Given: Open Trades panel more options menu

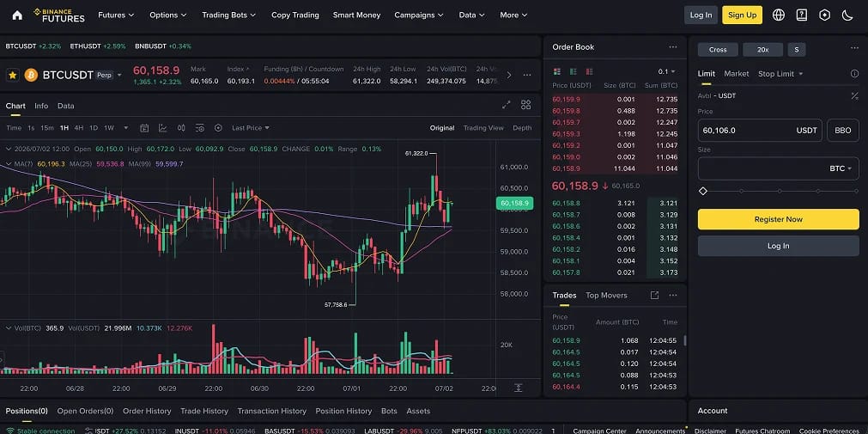Looking at the screenshot, I should [672, 296].
